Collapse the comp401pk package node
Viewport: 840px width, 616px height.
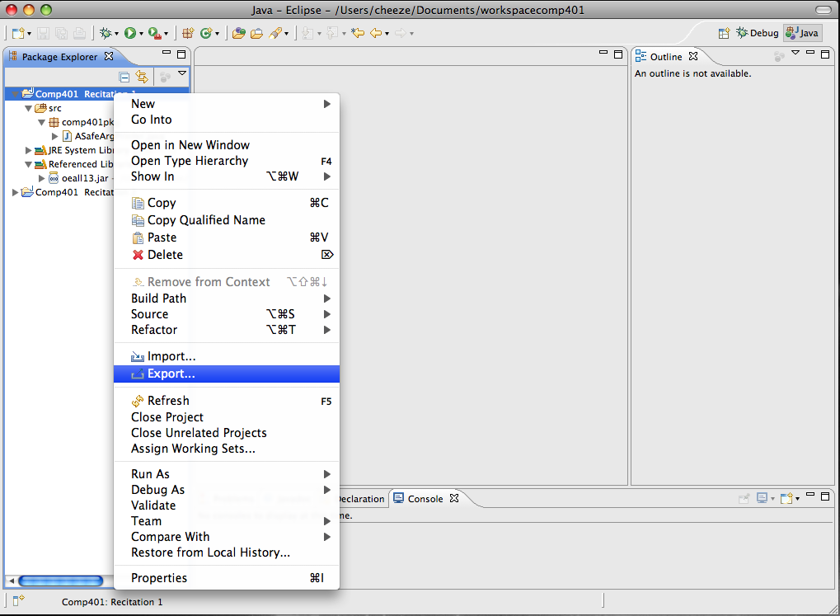tap(42, 122)
